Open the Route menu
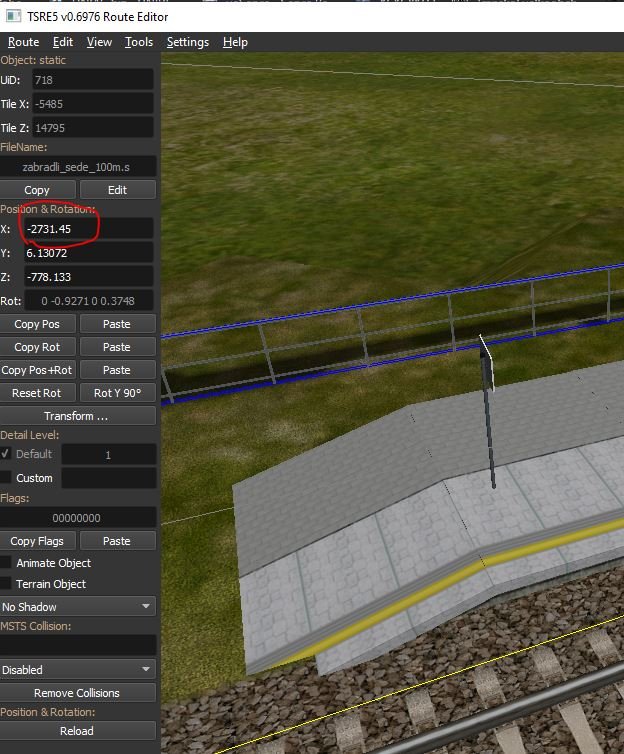624x754 pixels. [x=23, y=42]
